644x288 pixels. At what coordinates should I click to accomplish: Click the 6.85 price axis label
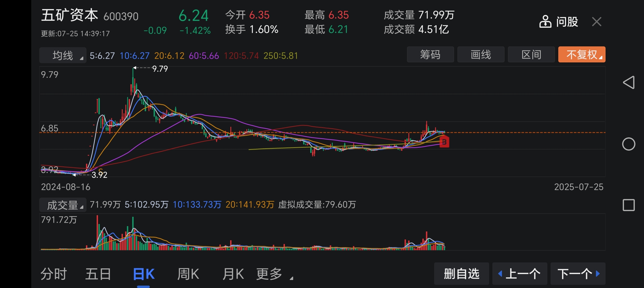click(x=49, y=128)
